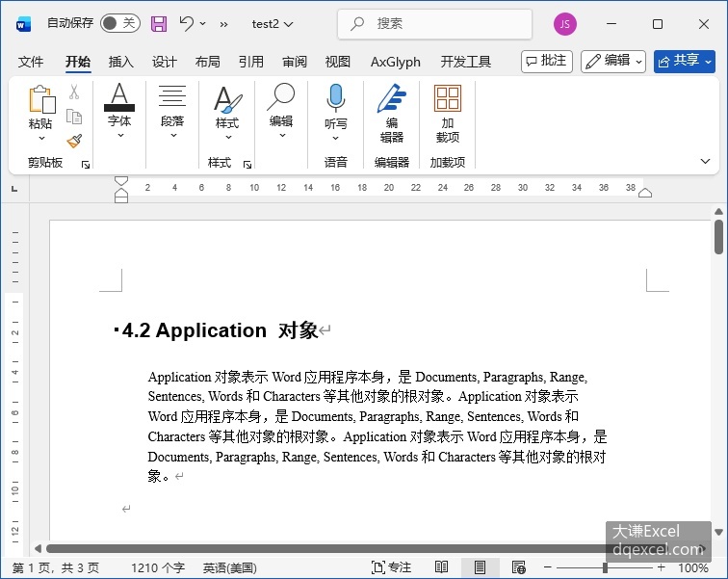Open the test2 file name dropdown
This screenshot has width=728, height=579.
[x=273, y=24]
